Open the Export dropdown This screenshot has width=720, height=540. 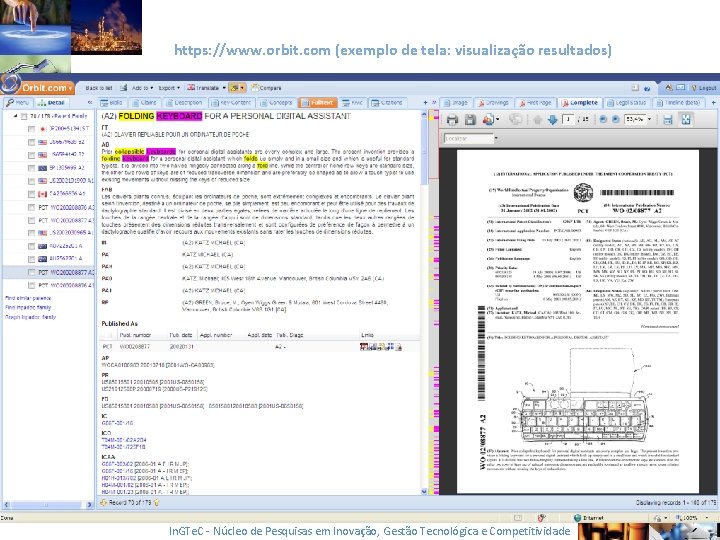(169, 88)
